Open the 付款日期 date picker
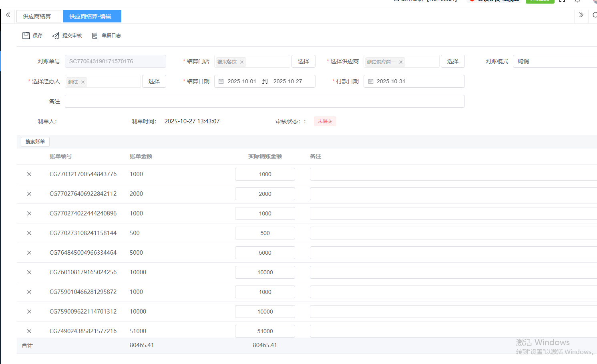Image resolution: width=597 pixels, height=364 pixels. point(414,81)
